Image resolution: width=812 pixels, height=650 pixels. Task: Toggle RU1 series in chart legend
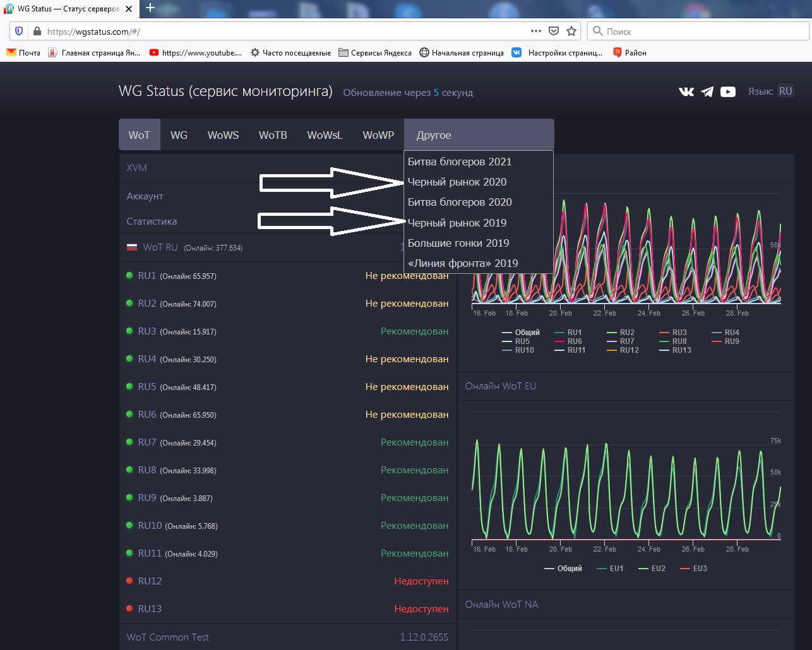[568, 333]
